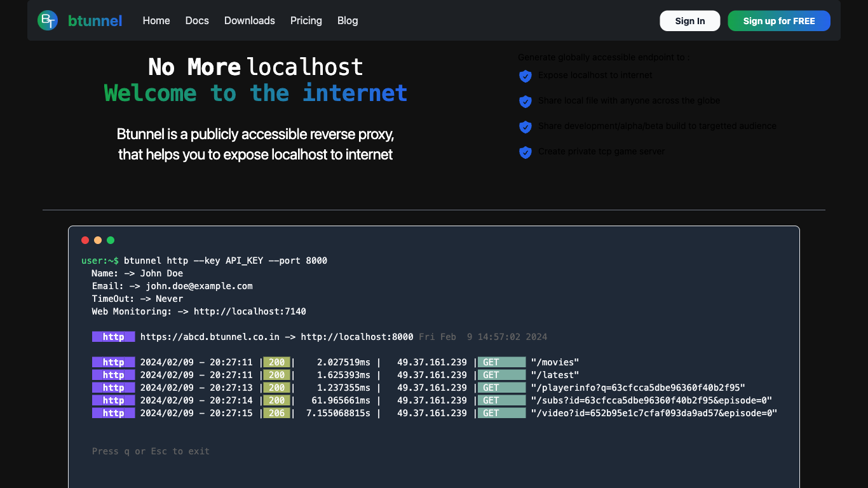This screenshot has height=488, width=868.
Task: Click the btunnel BT logo icon
Action: [48, 20]
